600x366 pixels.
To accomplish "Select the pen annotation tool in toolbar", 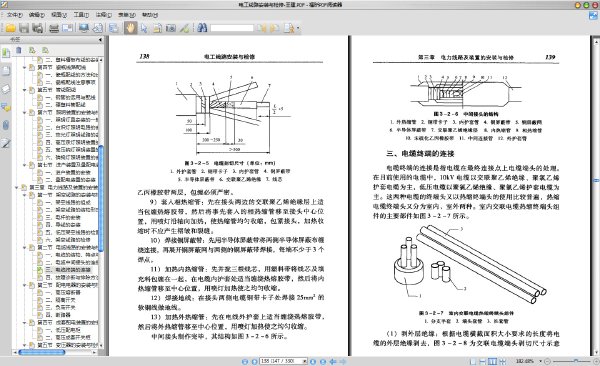I will click(x=185, y=28).
